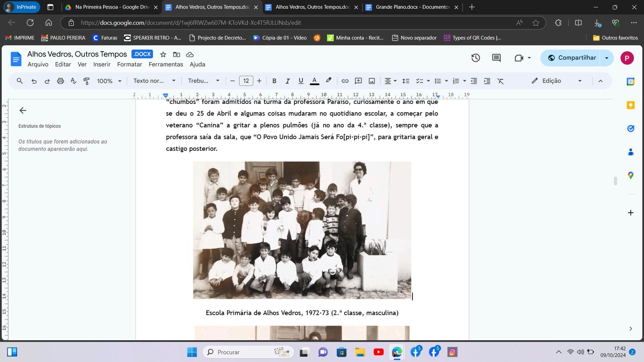This screenshot has height=362, width=644.
Task: Print the document with printer icon
Action: point(60,81)
